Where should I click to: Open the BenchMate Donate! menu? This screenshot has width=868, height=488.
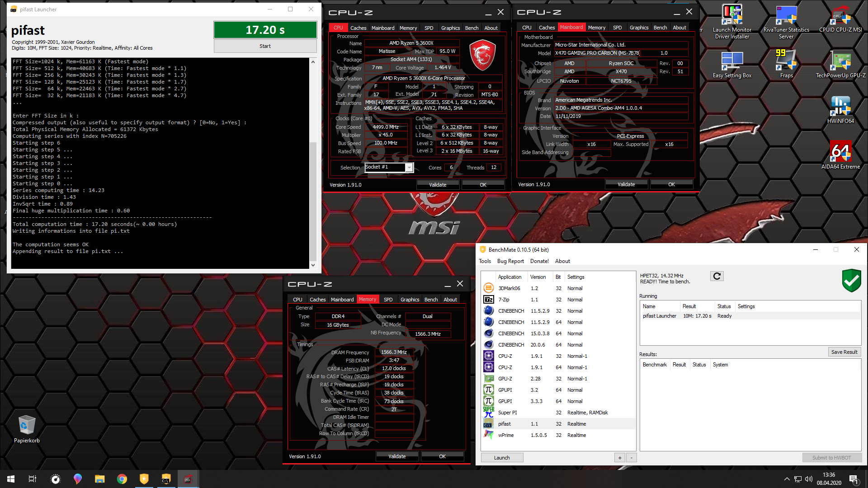(x=539, y=261)
